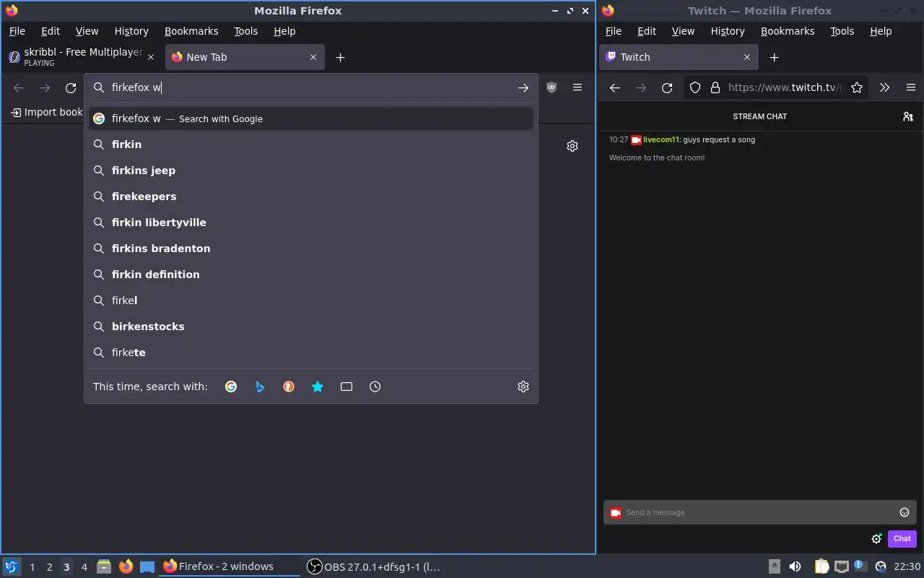
Task: Go back in the left Firefox window
Action: (19, 87)
